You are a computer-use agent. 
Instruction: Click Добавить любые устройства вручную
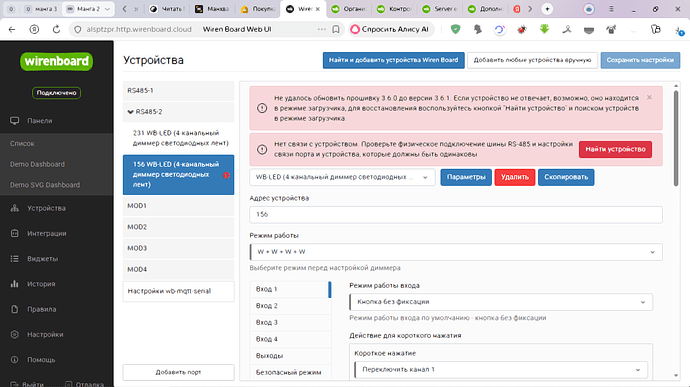(x=532, y=60)
